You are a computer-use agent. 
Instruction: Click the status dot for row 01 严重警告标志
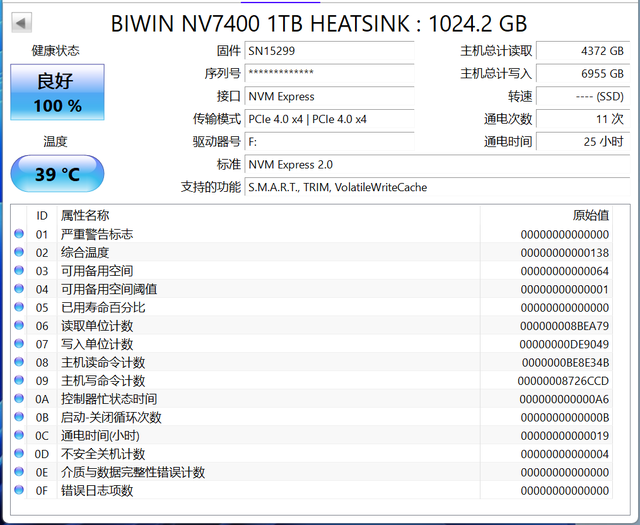(19, 234)
